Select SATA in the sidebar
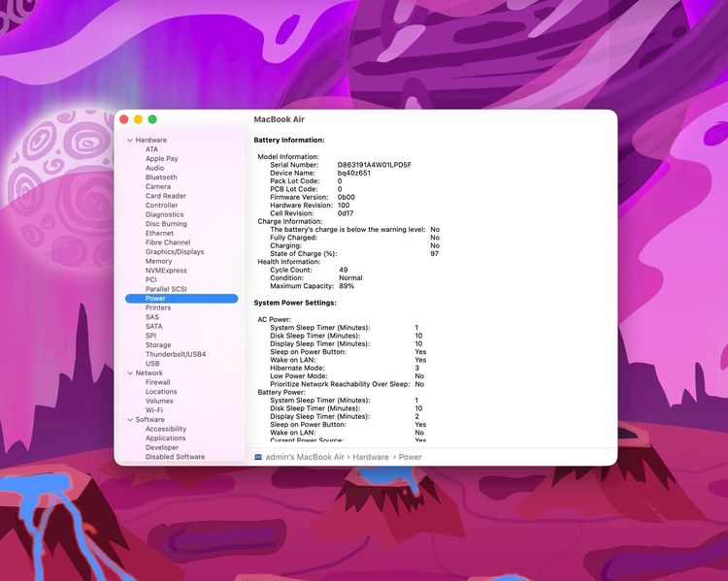 tap(153, 326)
